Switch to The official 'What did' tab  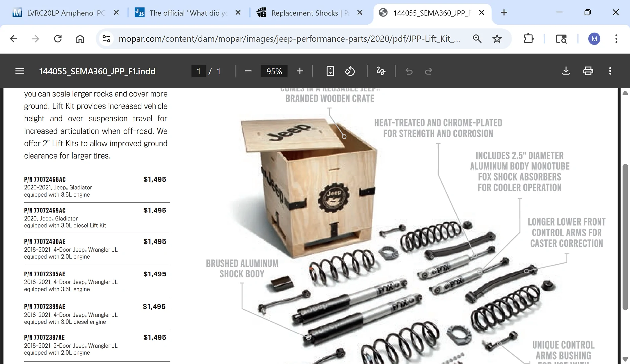[187, 13]
